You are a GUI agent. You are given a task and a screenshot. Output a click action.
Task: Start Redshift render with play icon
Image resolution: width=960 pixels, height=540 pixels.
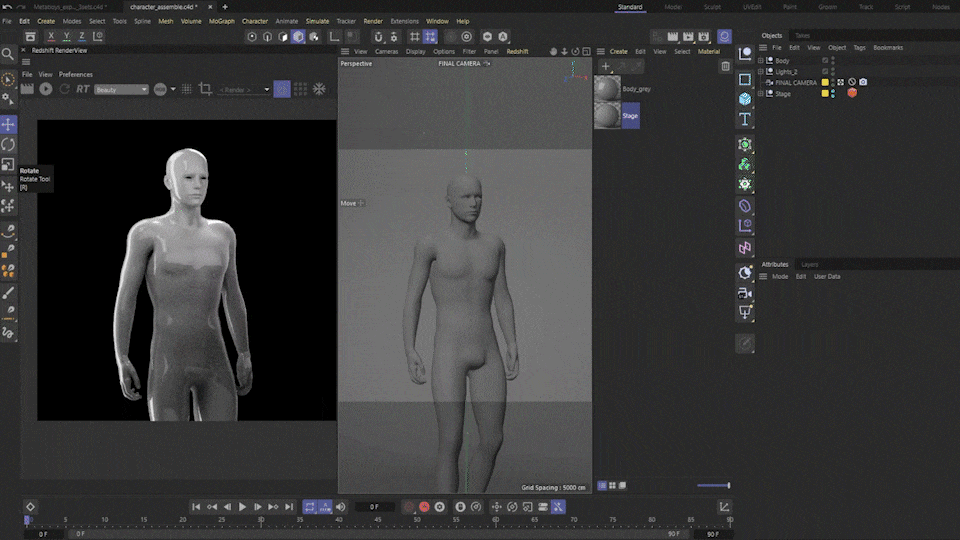point(45,89)
